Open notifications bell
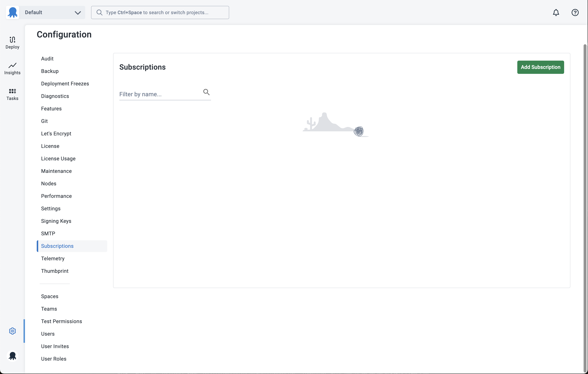The width and height of the screenshot is (588, 374). [556, 12]
